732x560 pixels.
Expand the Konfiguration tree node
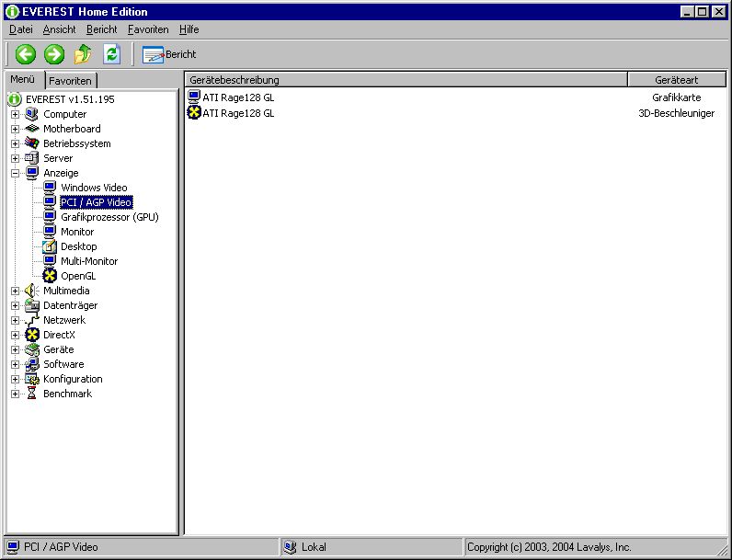click(15, 379)
